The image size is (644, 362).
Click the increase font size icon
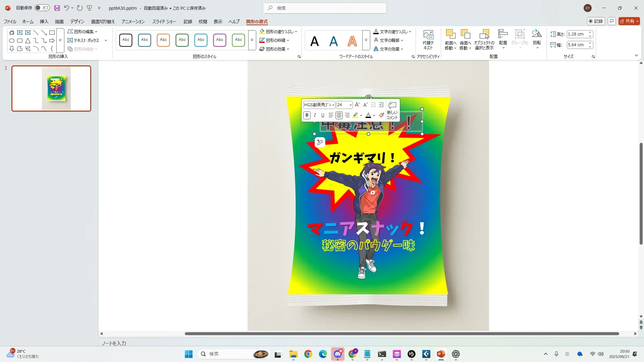pyautogui.click(x=357, y=105)
